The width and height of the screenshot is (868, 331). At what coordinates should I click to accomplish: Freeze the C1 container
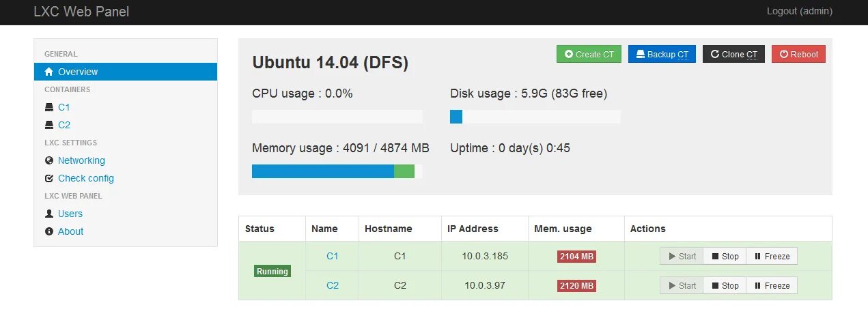[772, 257]
